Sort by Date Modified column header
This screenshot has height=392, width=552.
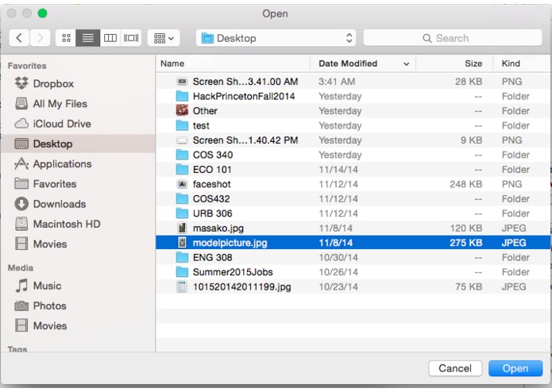(x=363, y=63)
